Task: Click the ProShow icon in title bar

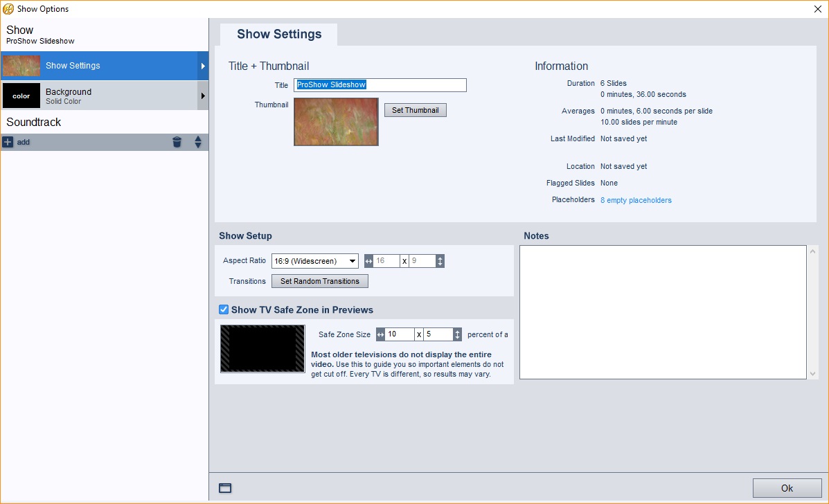Action: [8, 9]
